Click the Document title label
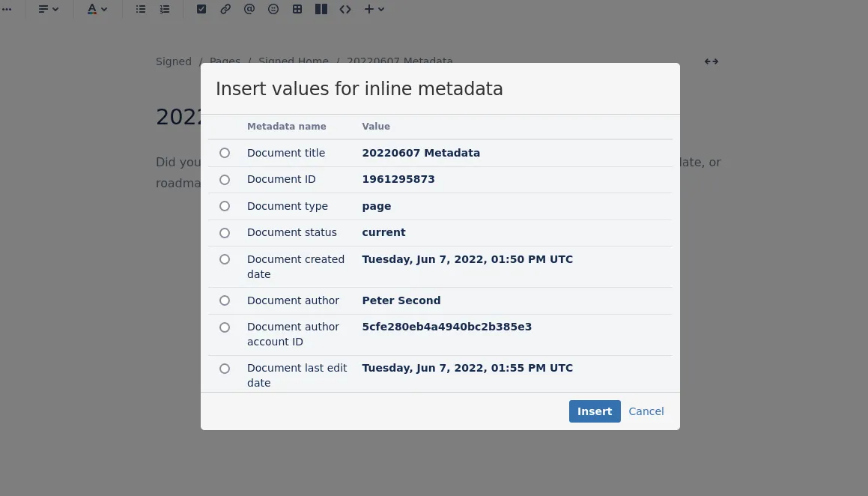Viewport: 868px width, 496px height. 285,153
